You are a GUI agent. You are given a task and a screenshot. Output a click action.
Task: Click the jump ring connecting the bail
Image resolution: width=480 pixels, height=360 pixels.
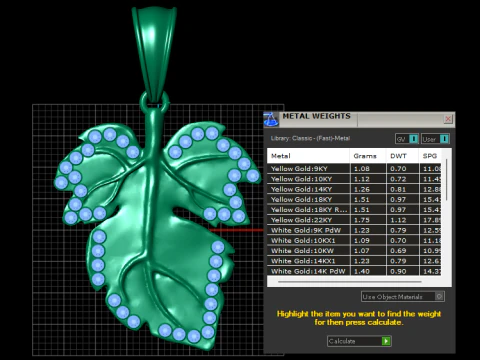coord(154,103)
